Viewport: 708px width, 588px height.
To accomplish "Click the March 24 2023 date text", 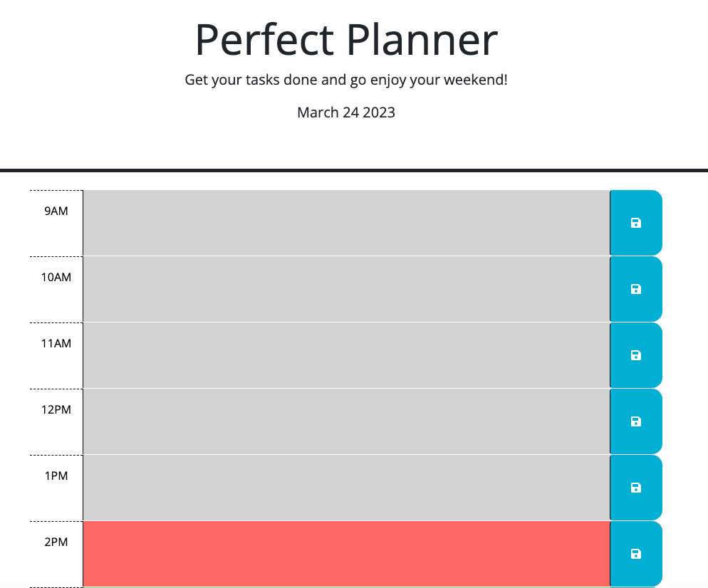I will tap(346, 112).
